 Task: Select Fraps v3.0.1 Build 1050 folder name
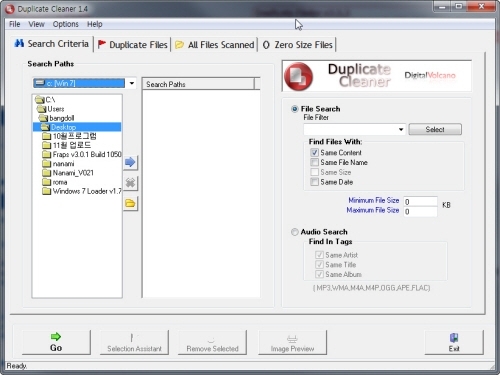[87, 154]
